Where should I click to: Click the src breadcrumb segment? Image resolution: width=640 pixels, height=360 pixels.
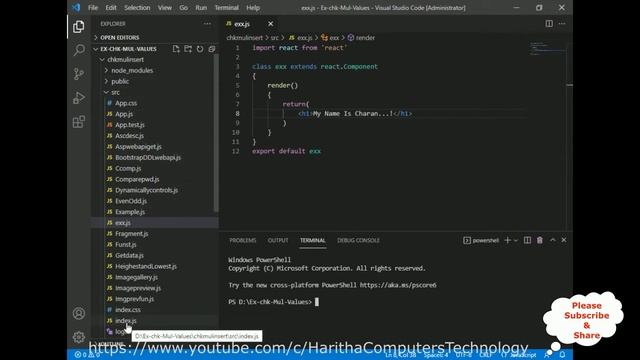(x=275, y=38)
